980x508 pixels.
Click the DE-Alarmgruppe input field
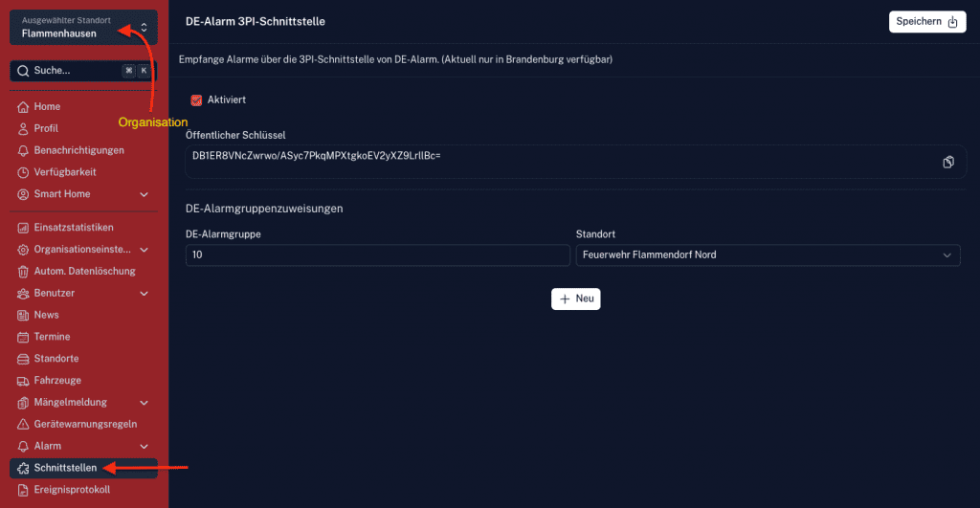[377, 255]
